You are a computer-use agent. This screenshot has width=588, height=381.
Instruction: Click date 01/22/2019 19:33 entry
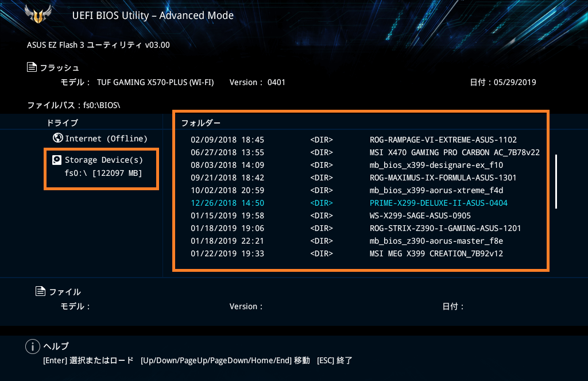227,254
